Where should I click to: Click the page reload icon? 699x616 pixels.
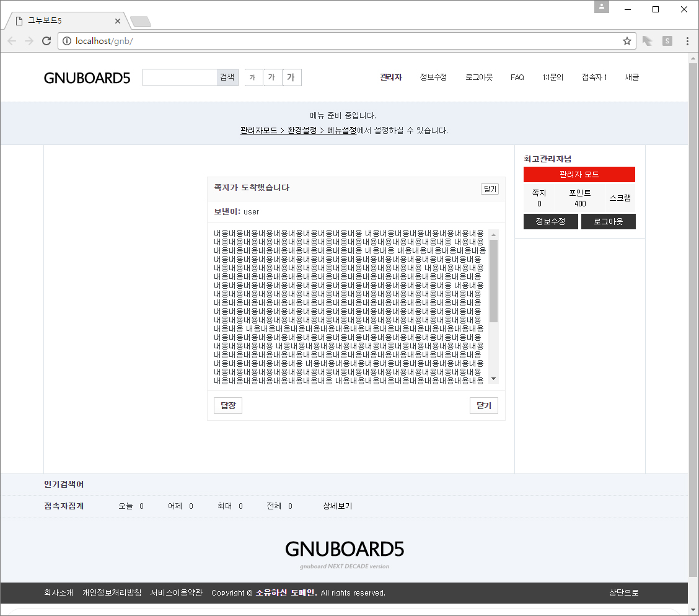click(46, 41)
